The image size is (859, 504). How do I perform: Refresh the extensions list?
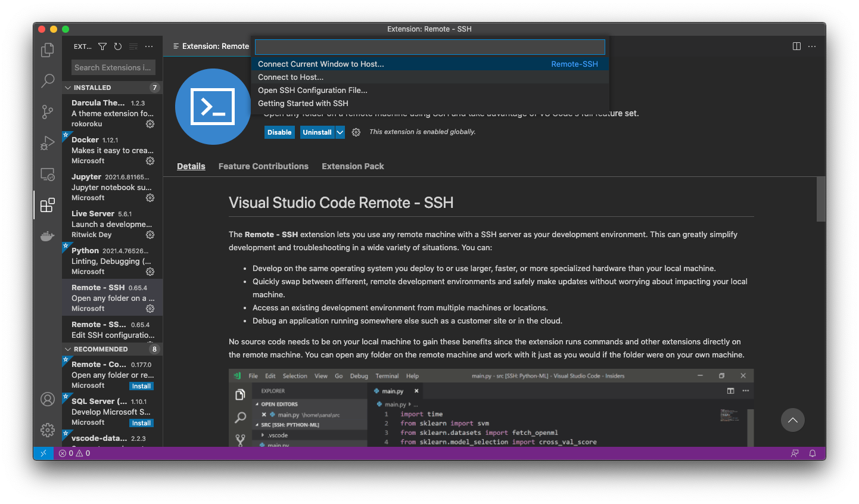(118, 46)
